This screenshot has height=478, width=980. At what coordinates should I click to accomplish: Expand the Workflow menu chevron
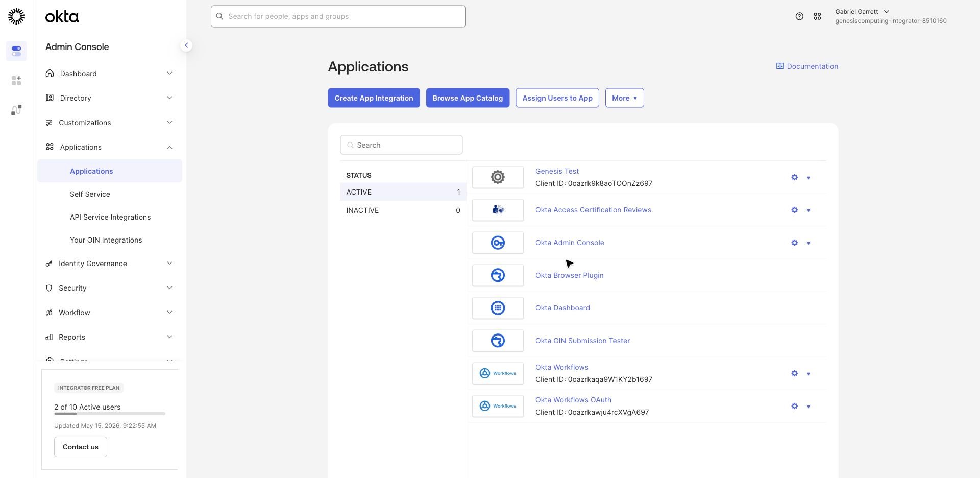tap(169, 312)
